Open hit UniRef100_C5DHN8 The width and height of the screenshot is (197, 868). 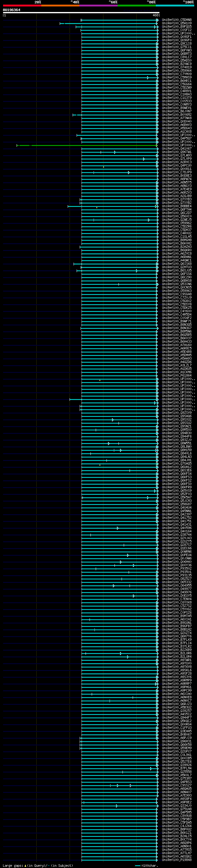point(177,20)
